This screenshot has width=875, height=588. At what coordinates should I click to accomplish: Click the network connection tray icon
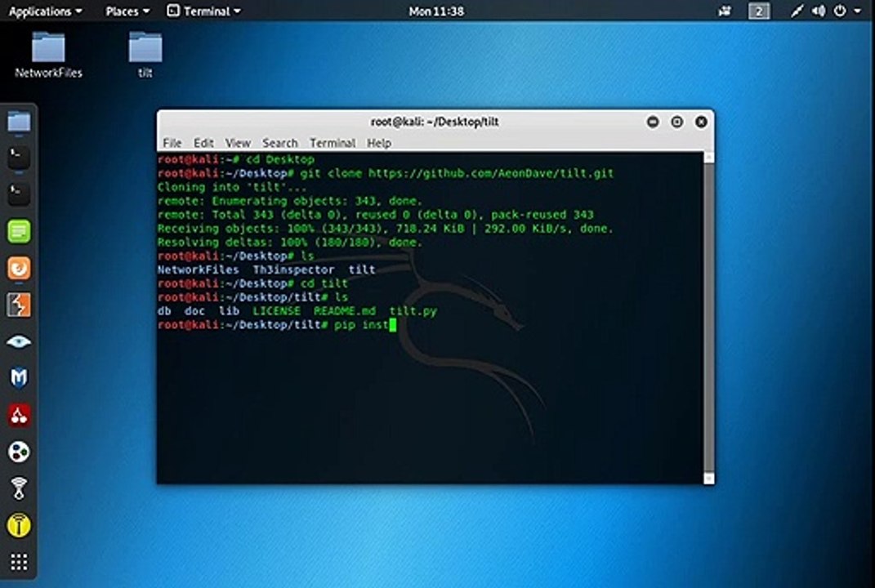coord(797,11)
